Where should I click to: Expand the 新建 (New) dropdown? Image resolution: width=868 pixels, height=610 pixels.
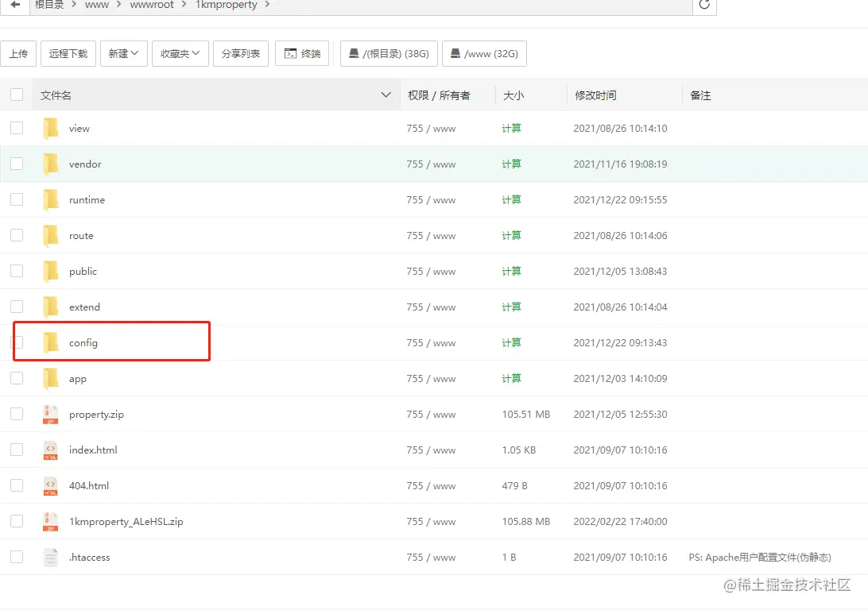coord(124,54)
